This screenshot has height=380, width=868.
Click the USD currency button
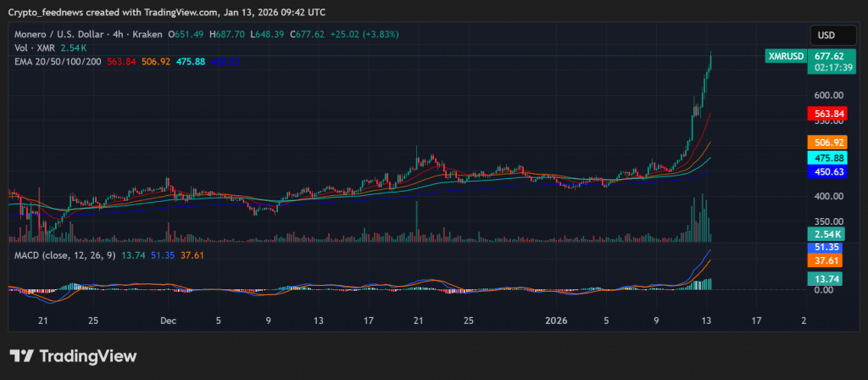(x=833, y=36)
